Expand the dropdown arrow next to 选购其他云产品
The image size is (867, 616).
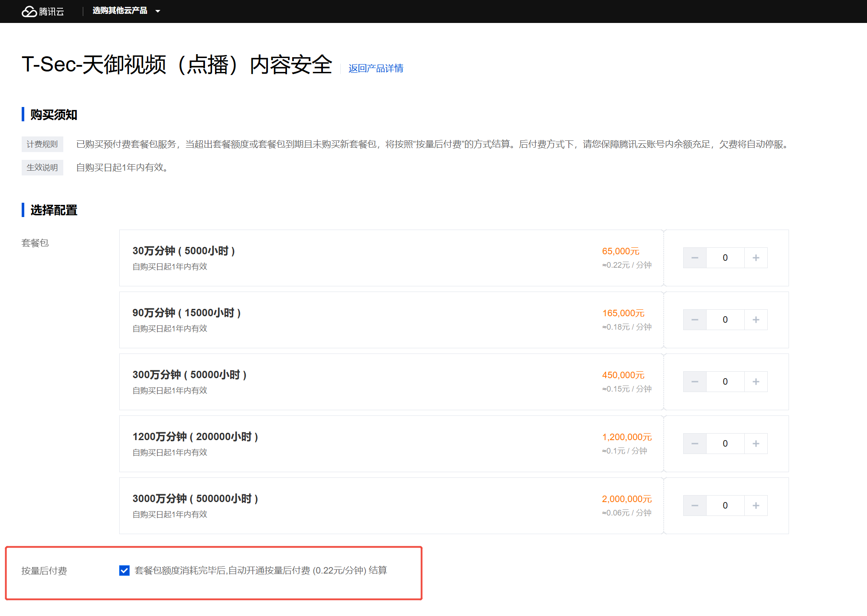pyautogui.click(x=158, y=11)
